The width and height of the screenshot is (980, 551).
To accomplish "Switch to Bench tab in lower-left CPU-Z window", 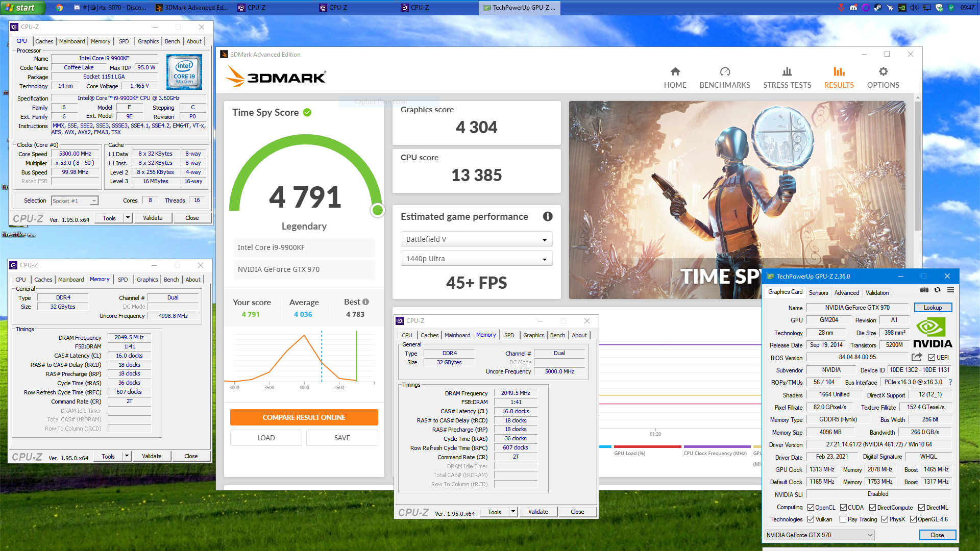I will 171,280.
